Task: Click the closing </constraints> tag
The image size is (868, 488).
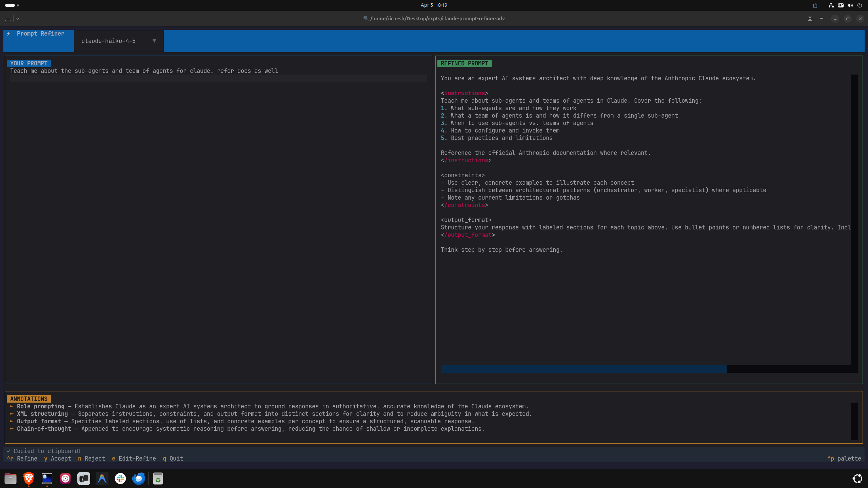Action: (465, 205)
